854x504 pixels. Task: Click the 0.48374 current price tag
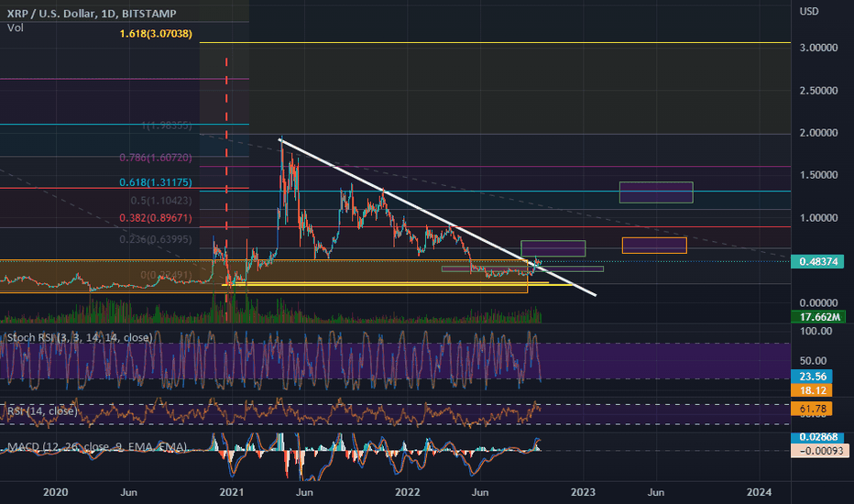click(x=818, y=261)
